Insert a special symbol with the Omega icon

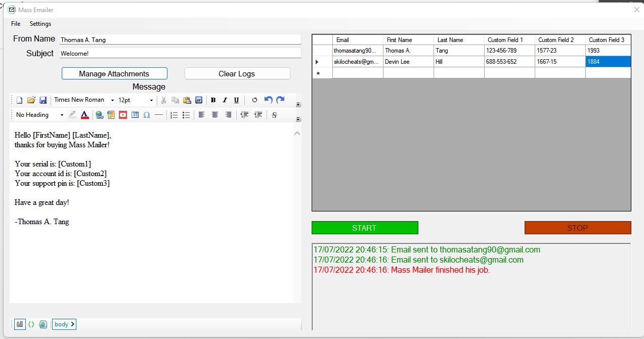click(147, 115)
